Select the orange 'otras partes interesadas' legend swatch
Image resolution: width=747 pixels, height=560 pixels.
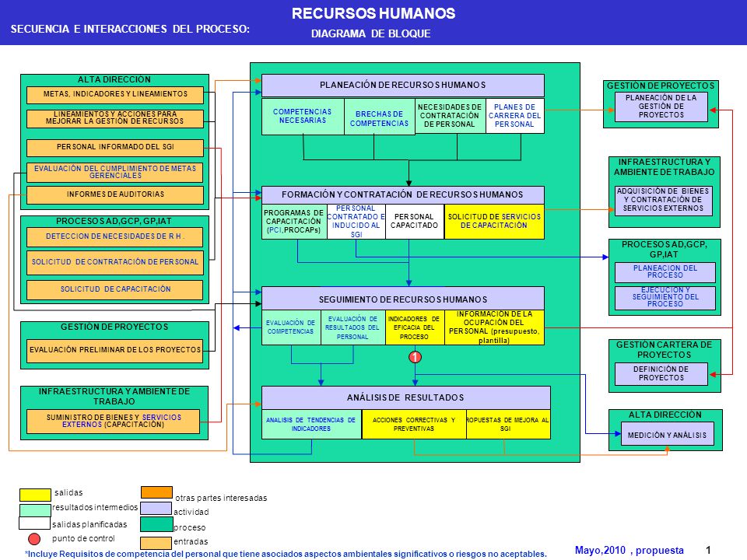tap(156, 492)
